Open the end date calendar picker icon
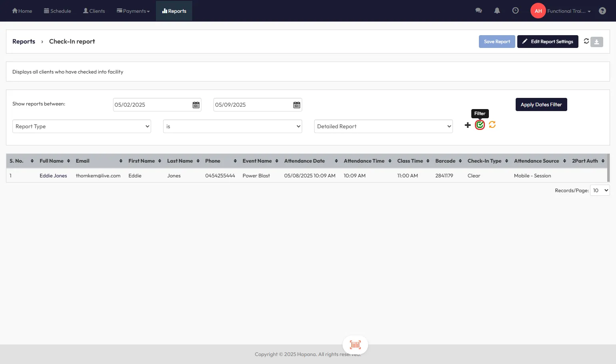Viewport: 616px width, 364px height. tap(297, 105)
